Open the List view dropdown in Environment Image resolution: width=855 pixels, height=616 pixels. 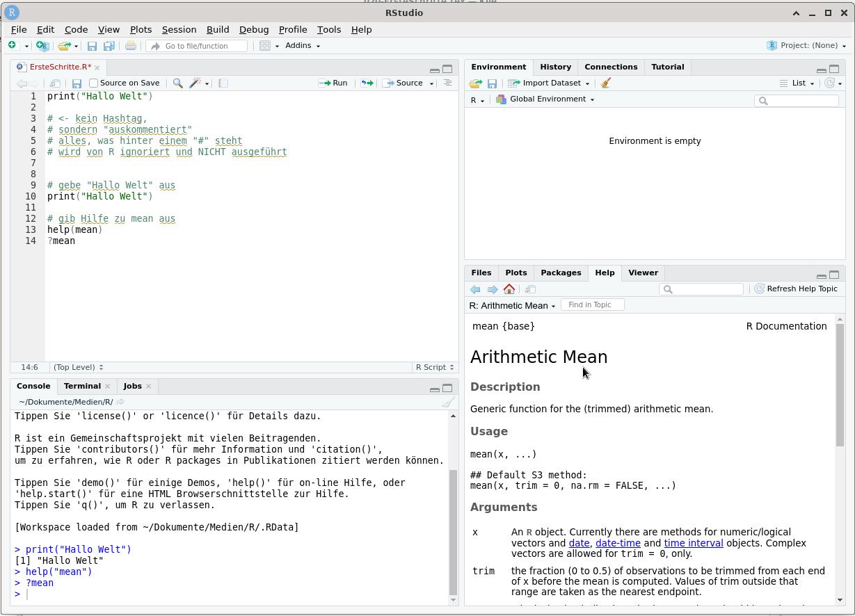[x=797, y=83]
